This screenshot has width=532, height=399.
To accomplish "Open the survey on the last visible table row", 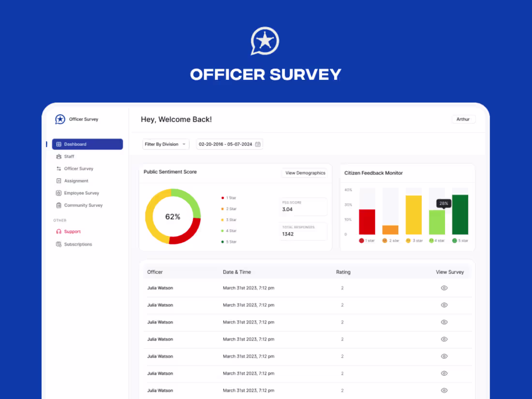I will click(x=444, y=390).
